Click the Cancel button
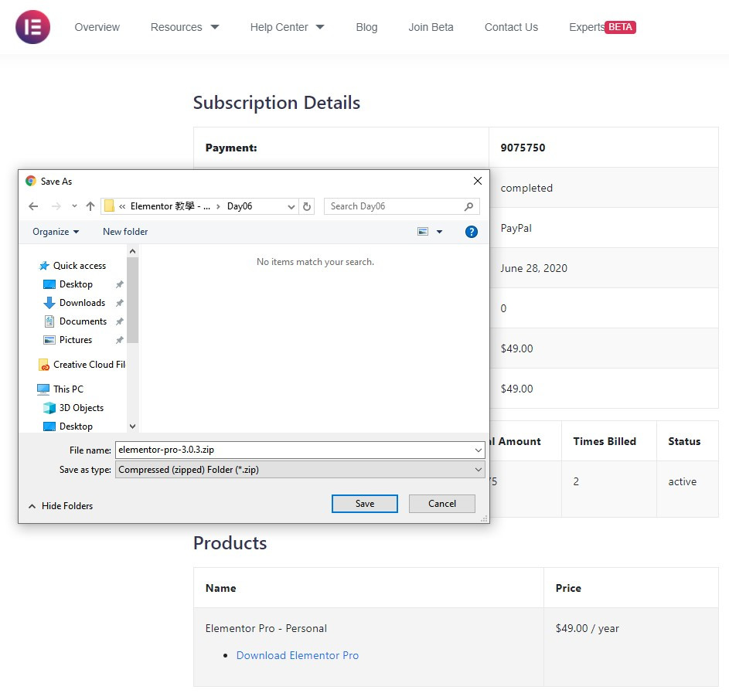Image resolution: width=729 pixels, height=700 pixels. tap(441, 504)
